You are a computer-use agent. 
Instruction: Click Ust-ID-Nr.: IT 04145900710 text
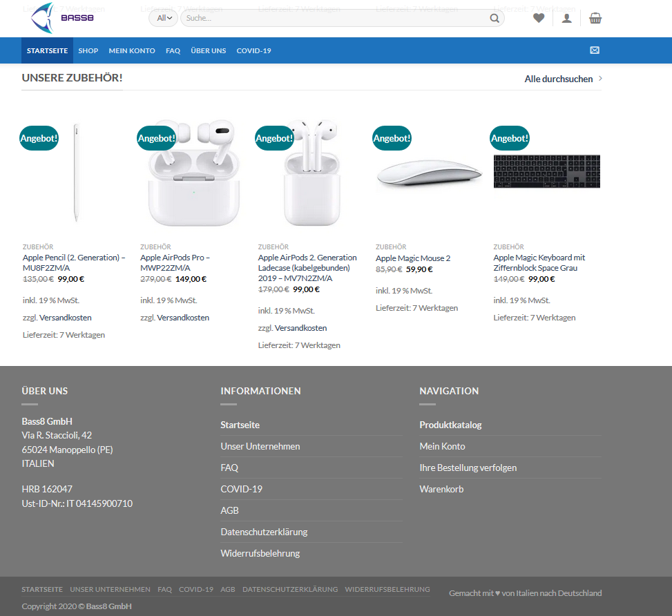coord(77,503)
